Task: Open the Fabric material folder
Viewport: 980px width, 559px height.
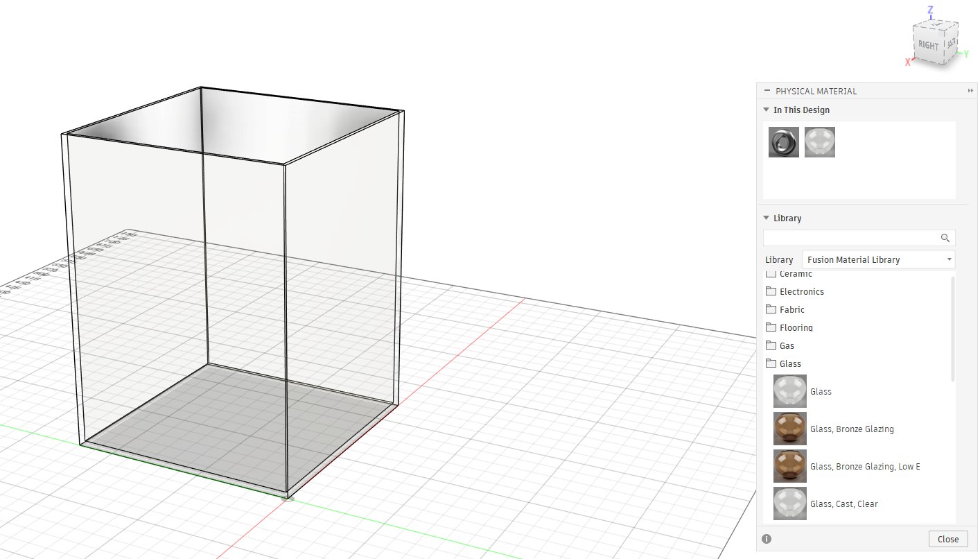Action: 792,309
